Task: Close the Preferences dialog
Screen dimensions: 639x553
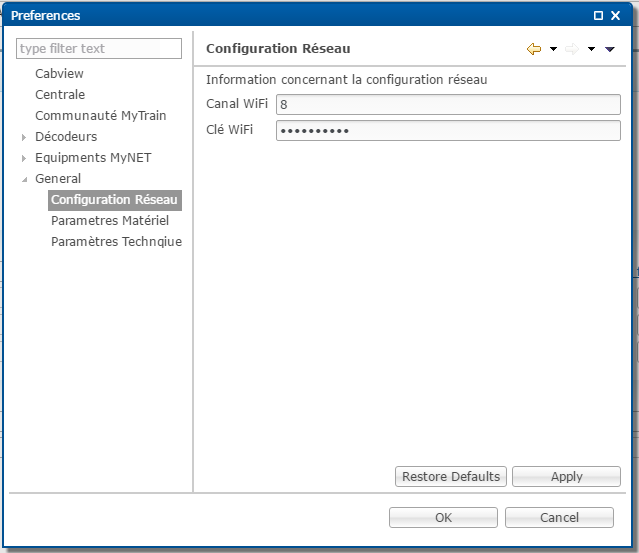Action: click(615, 15)
